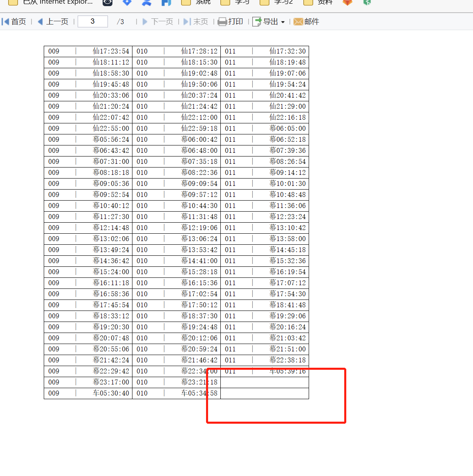Select the cell 蓦14:36:42

(x=111, y=261)
